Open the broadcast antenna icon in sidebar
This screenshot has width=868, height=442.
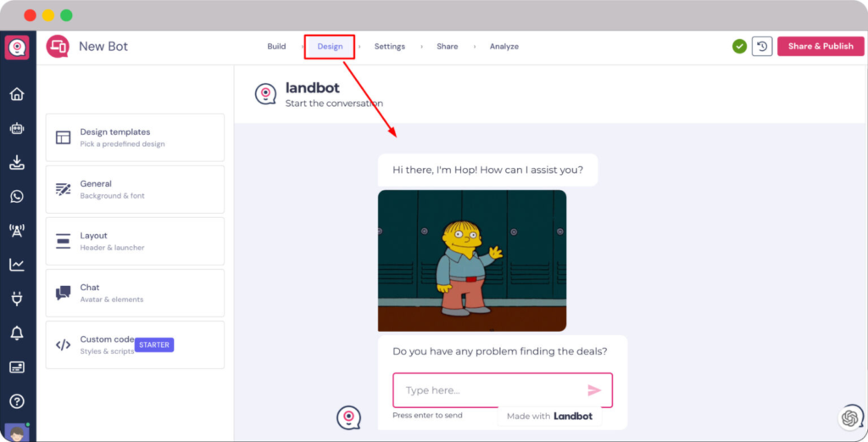pos(17,231)
